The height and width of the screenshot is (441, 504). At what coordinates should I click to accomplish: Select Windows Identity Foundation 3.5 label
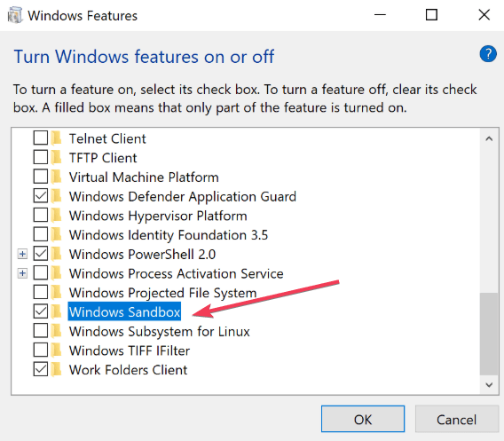point(169,235)
